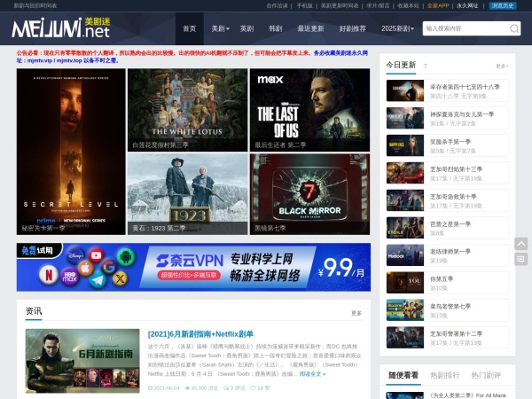Open the Black Mirror 黑镜第七季 poster
Image resolution: width=532 pixels, height=399 pixels.
(309, 194)
